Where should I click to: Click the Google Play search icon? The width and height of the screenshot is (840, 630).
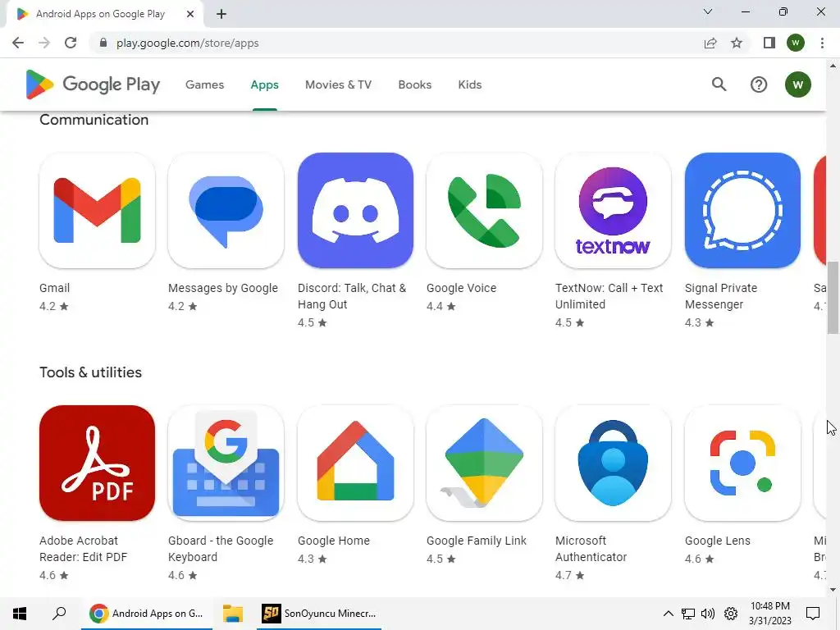[719, 84]
